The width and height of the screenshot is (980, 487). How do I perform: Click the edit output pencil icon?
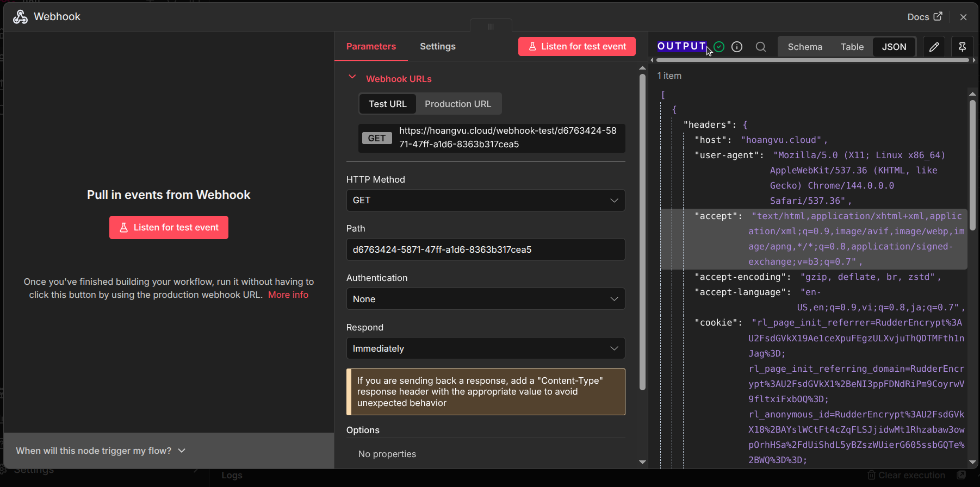point(934,47)
